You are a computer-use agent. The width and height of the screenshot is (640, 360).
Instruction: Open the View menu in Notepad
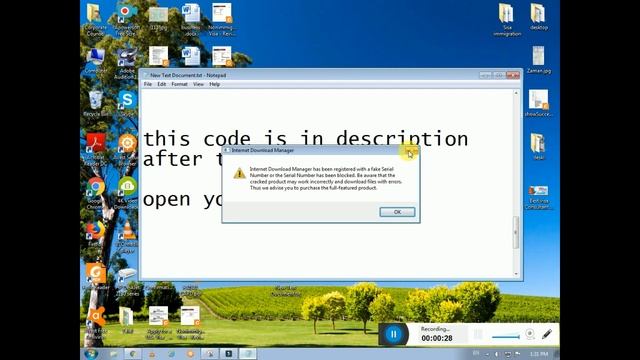coord(198,84)
